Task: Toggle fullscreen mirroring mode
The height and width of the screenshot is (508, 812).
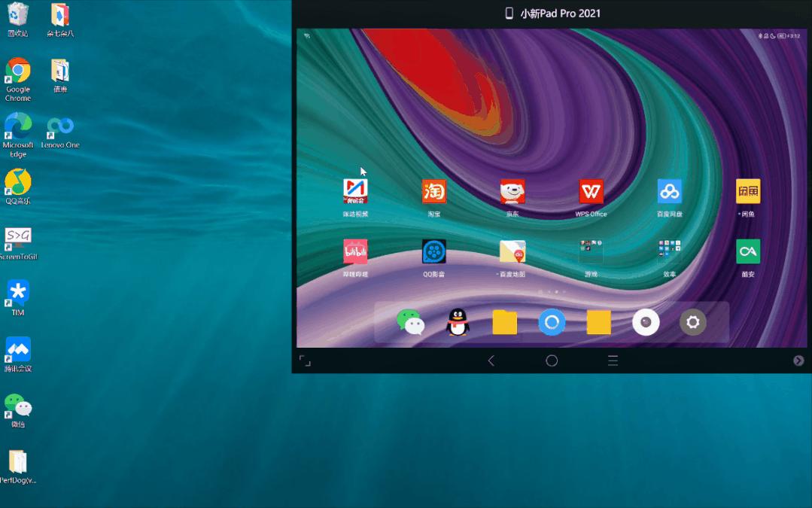Action: click(306, 361)
